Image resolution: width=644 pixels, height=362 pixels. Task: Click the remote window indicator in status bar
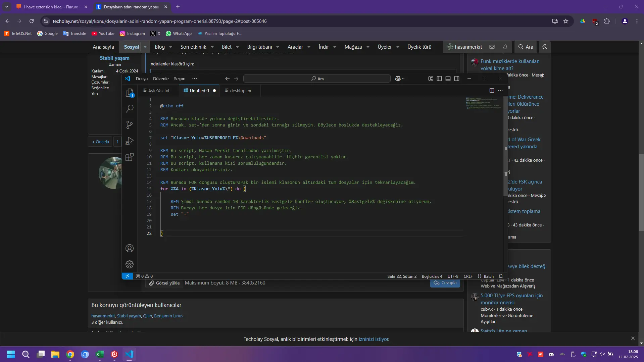point(127,276)
